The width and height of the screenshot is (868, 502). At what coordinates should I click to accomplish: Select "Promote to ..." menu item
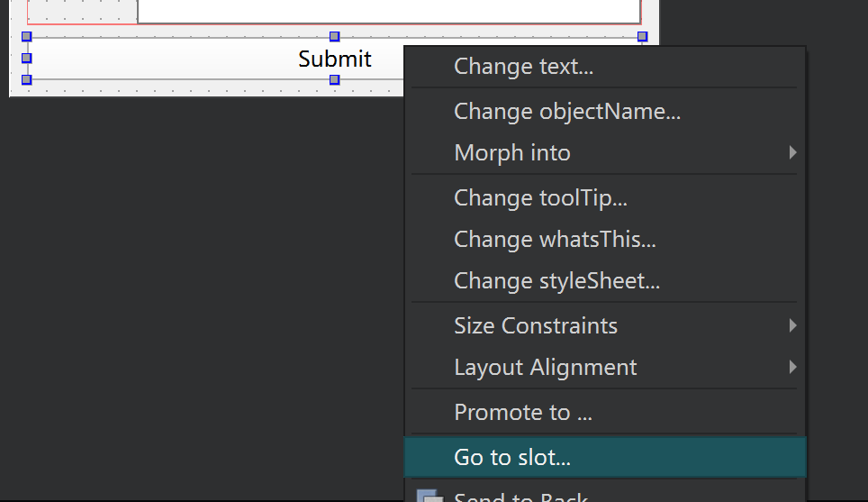click(522, 413)
